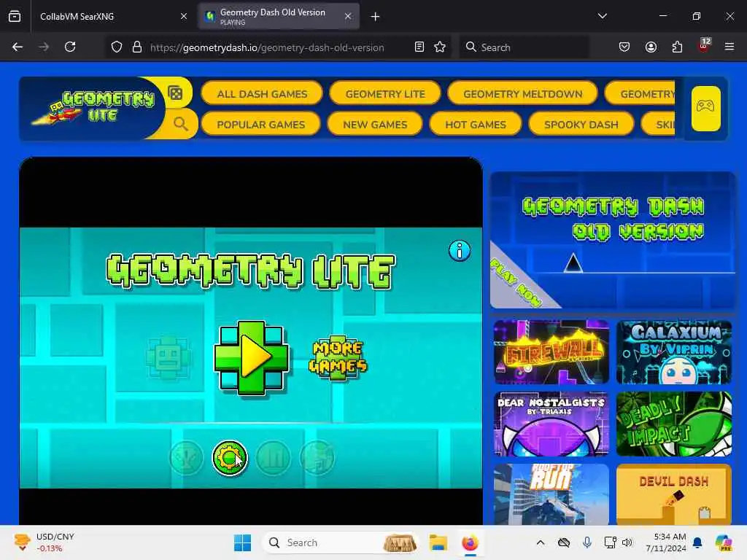Click the stats bars icon in the game's bottom row
Image resolution: width=747 pixels, height=560 pixels.
coord(274,458)
